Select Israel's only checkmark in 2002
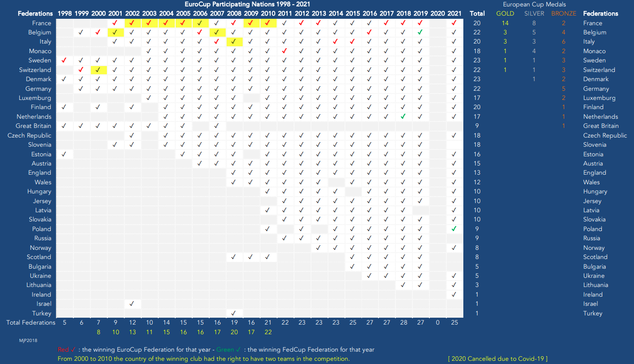The image size is (634, 364). [x=132, y=303]
